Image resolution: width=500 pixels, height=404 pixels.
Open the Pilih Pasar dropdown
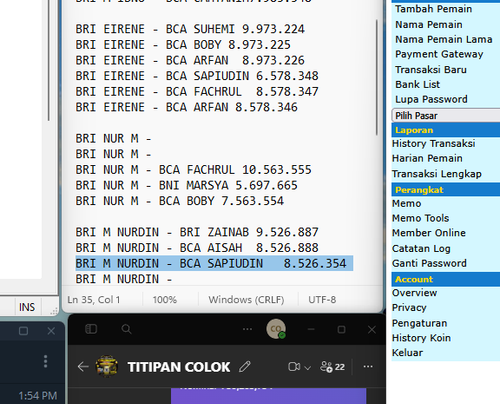tap(446, 115)
